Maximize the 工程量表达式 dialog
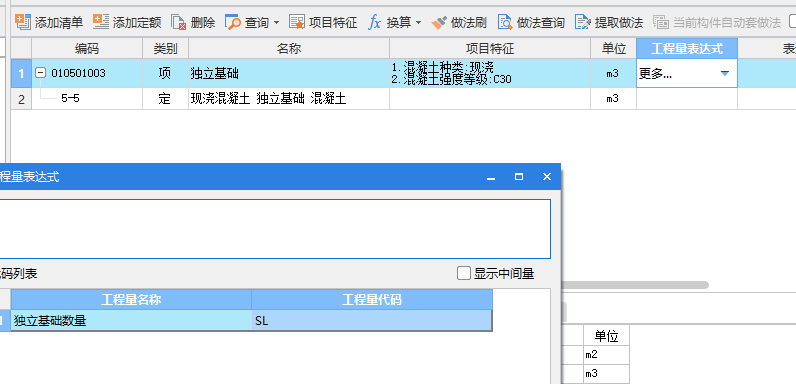Screen dimensions: 796x384 pyautogui.click(x=519, y=177)
